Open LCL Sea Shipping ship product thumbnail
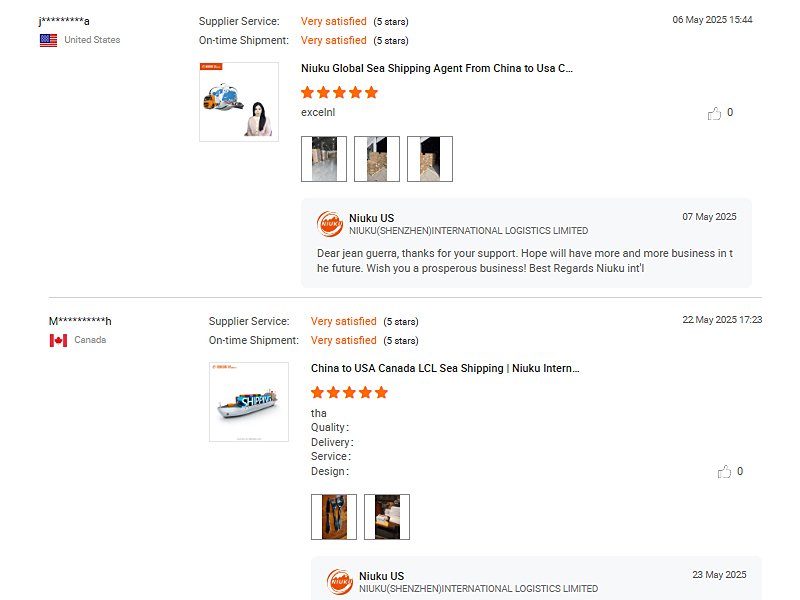This screenshot has height=600, width=800. pyautogui.click(x=249, y=402)
